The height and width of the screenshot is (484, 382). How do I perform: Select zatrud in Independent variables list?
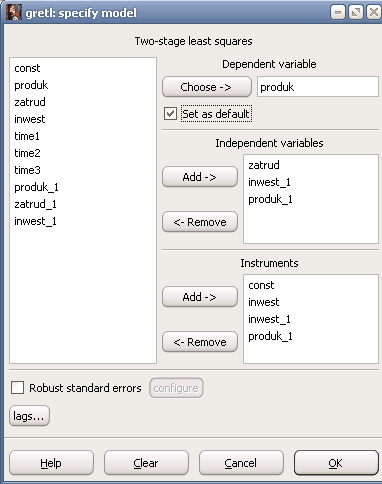264,165
